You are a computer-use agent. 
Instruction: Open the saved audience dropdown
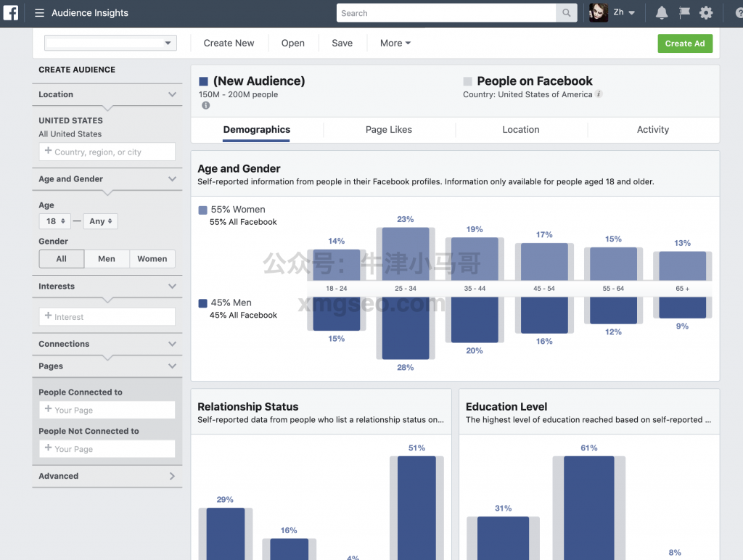click(110, 43)
